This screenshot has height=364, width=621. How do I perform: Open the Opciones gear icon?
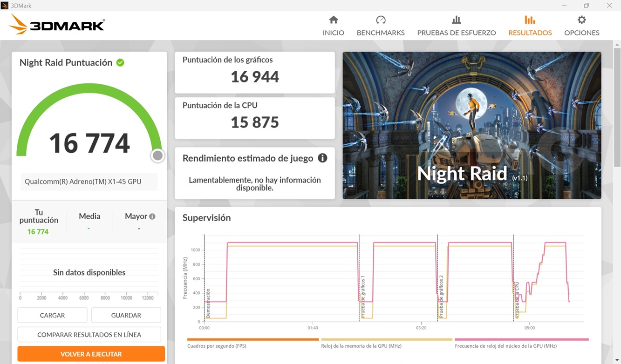pos(581,20)
